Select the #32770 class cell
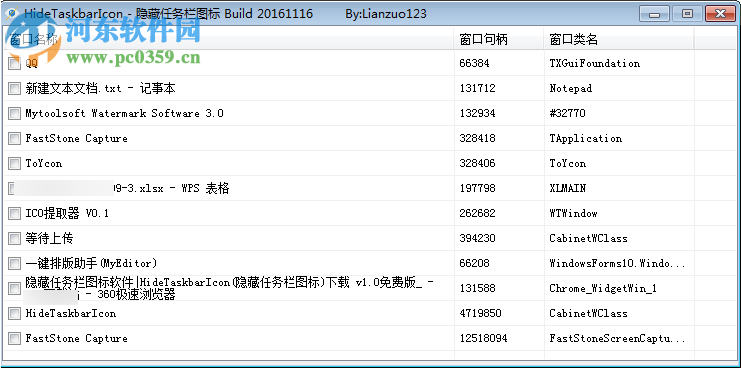Screen dimensions: 741x368 (x=567, y=113)
